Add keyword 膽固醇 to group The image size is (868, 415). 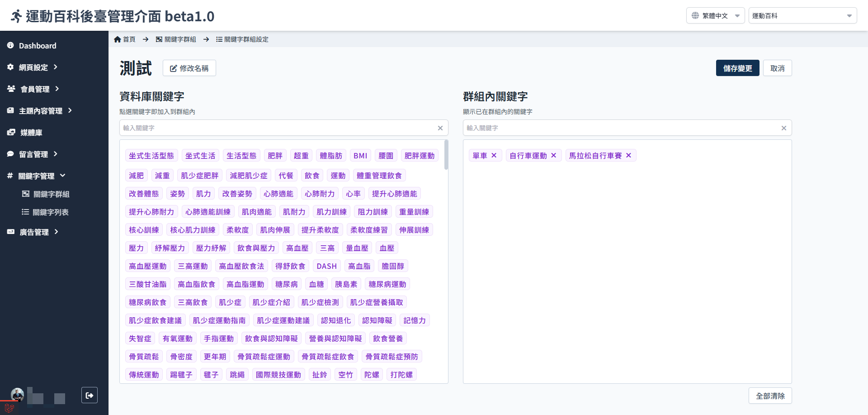[393, 266]
